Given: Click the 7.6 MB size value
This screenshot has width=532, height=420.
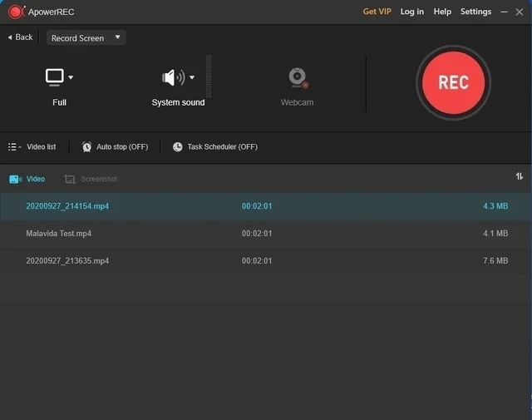Looking at the screenshot, I should (x=495, y=261).
